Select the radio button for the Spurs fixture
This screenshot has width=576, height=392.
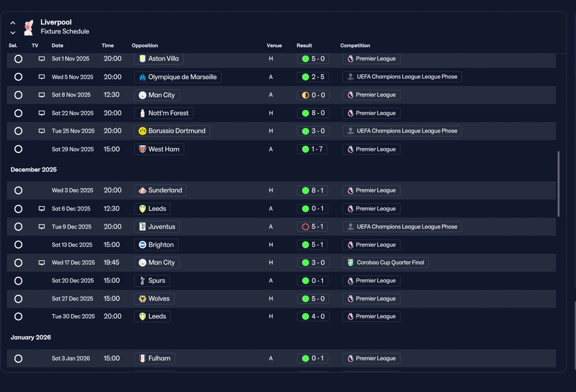pos(18,281)
